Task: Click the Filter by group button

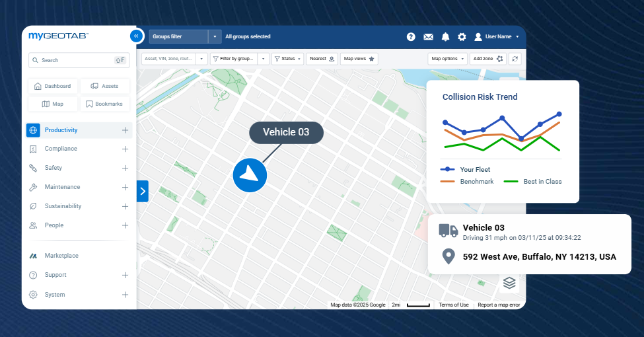Action: (x=234, y=59)
